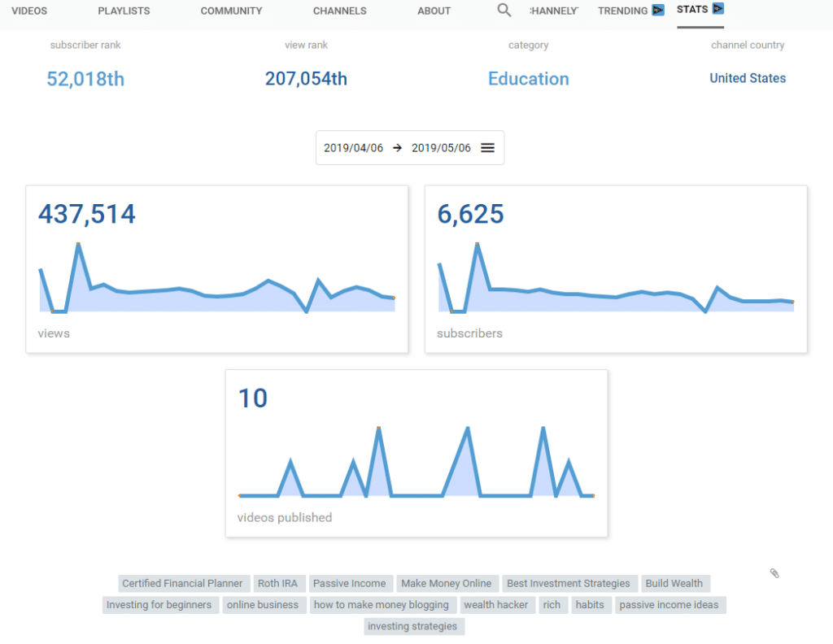
Task: Click the icon beside the Stats tab
Action: click(x=717, y=9)
